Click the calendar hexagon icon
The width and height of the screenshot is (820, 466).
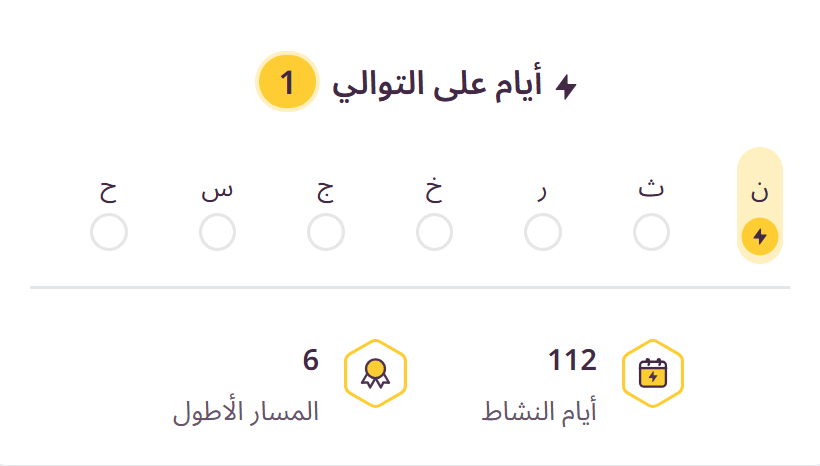[x=652, y=373]
